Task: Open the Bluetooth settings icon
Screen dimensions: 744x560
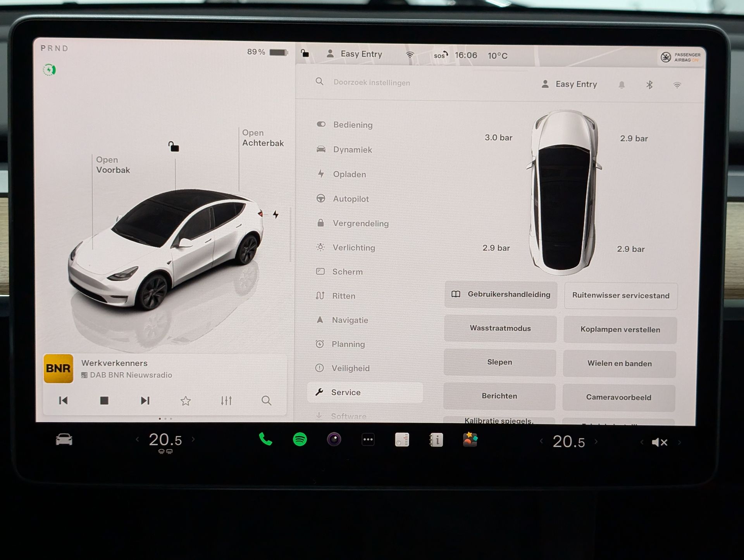Action: click(649, 85)
